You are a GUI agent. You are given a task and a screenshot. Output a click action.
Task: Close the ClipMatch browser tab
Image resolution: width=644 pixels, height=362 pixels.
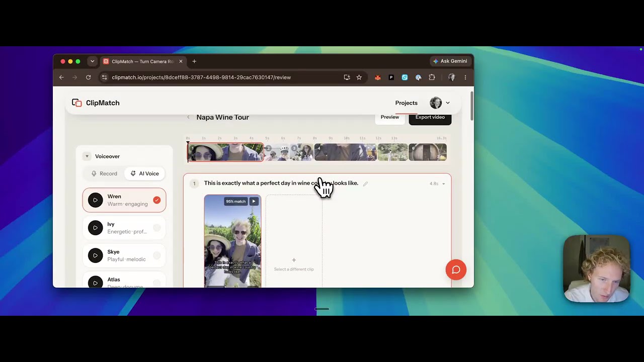click(x=181, y=61)
